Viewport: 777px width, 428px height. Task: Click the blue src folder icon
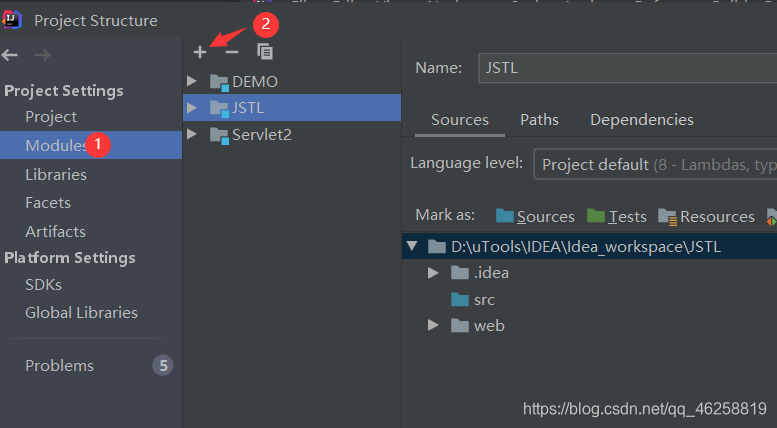(x=460, y=299)
